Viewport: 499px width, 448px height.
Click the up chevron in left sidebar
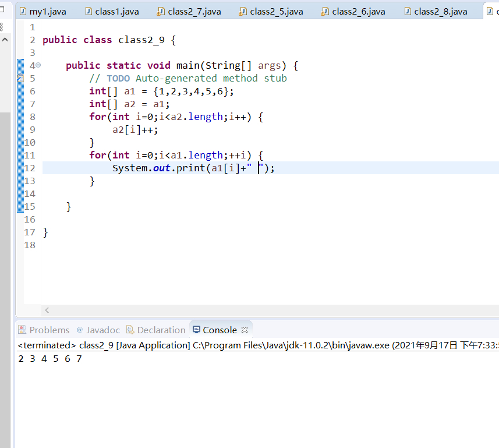(x=5, y=40)
